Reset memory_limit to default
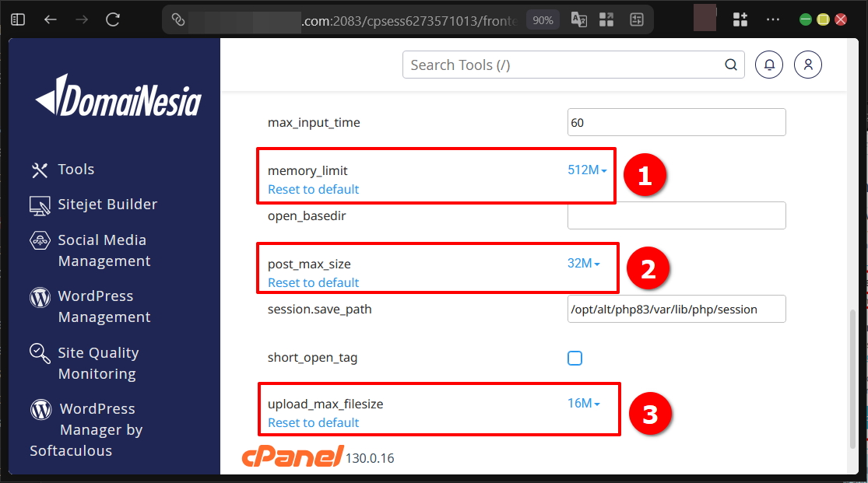Screen dimensions: 868x483 [x=313, y=189]
